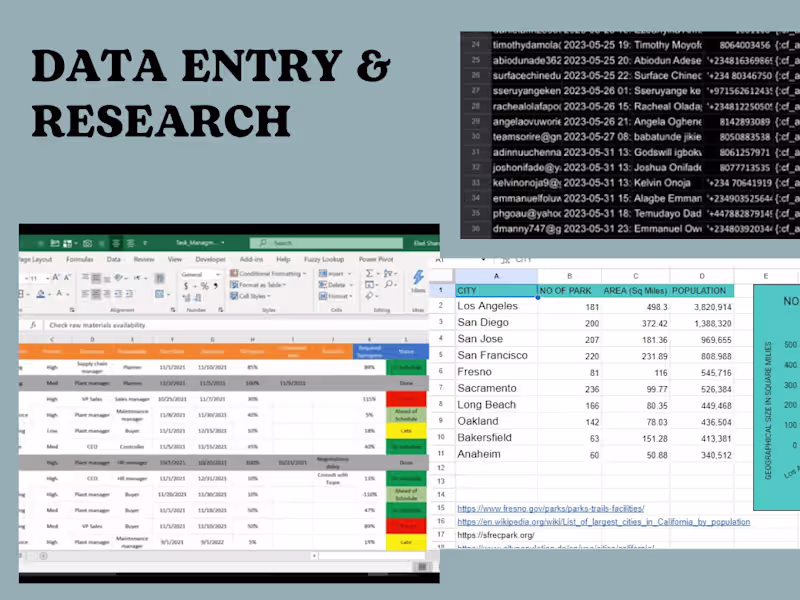
Task: Switch to the Developer ribbon tab
Action: click(x=210, y=259)
